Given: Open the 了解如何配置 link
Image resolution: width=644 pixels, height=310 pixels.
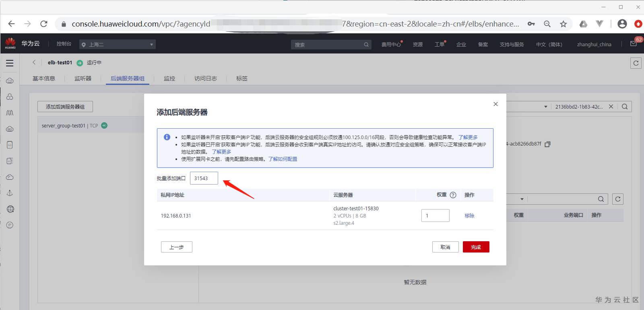Looking at the screenshot, I should tap(283, 159).
